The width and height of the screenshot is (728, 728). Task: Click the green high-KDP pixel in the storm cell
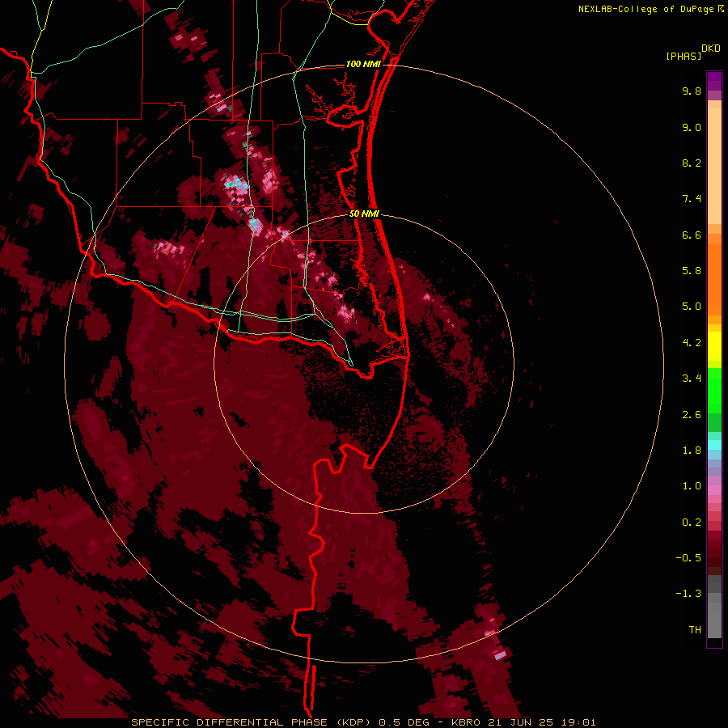[x=230, y=184]
